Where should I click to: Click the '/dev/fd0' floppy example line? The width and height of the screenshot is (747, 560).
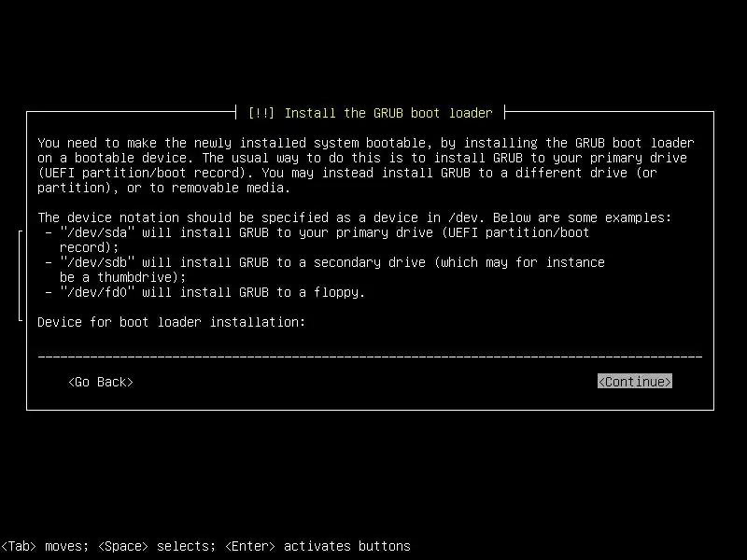[204, 292]
